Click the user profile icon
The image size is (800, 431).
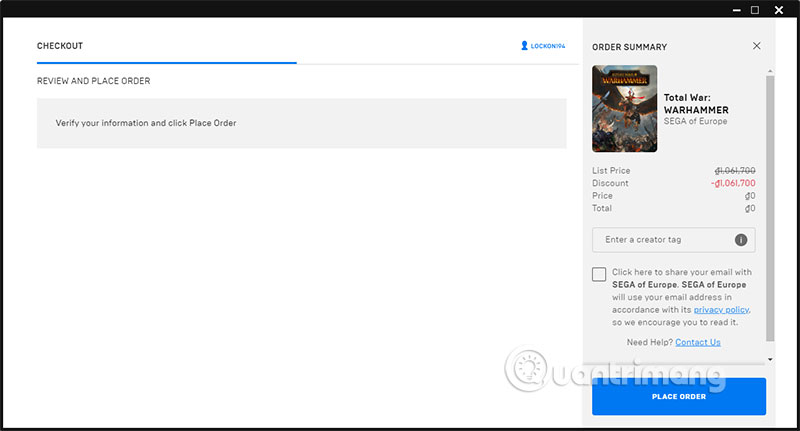coord(524,46)
